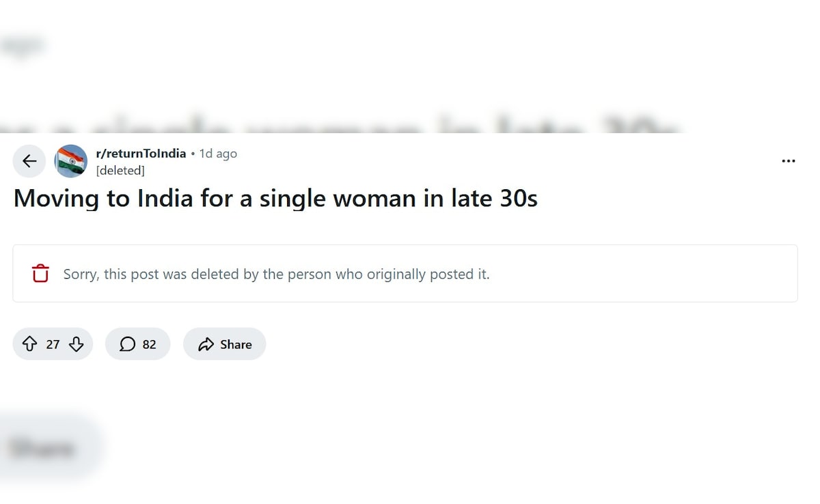Click the blurred Share button at bottom-left

42,449
